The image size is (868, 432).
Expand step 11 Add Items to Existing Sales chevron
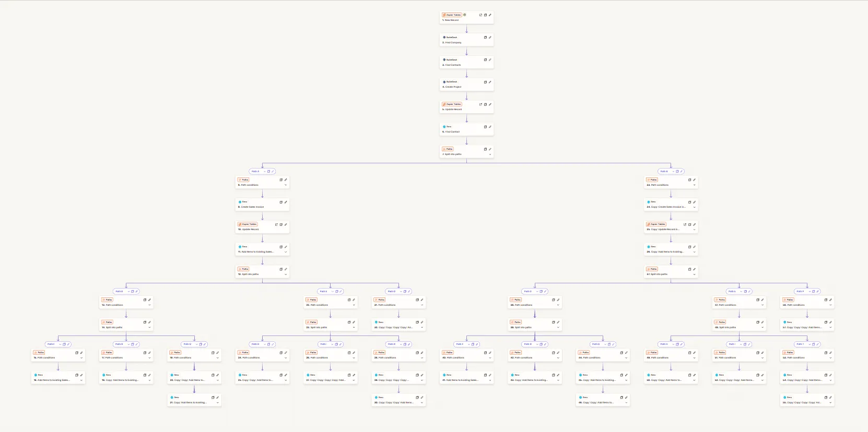pyautogui.click(x=286, y=252)
